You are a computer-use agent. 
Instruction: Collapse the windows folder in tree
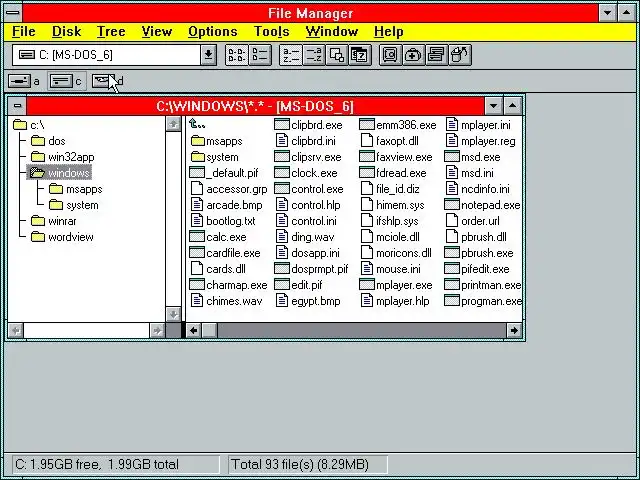coord(60,173)
